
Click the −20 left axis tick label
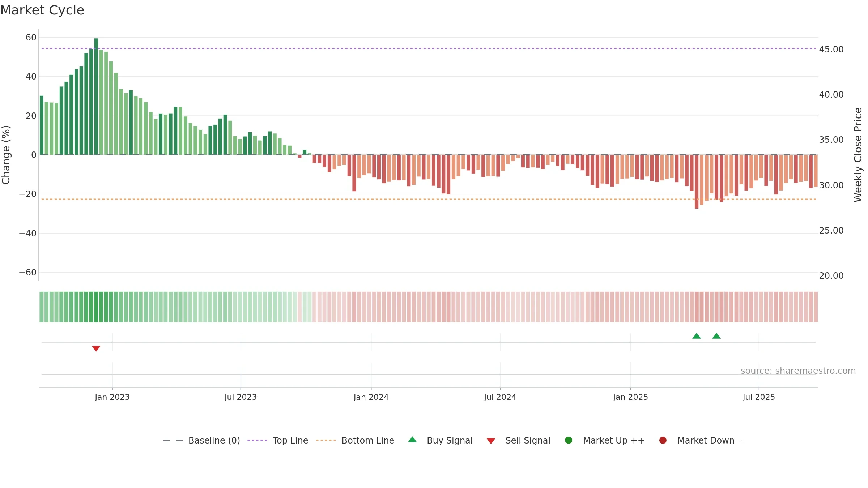click(28, 194)
